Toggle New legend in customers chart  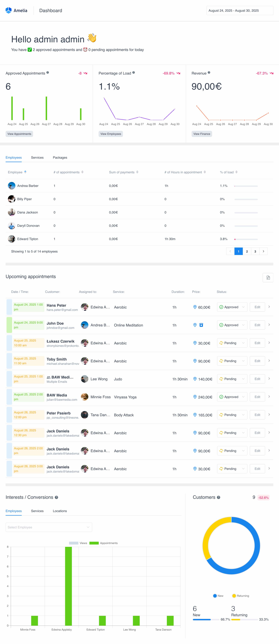pyautogui.click(x=218, y=596)
